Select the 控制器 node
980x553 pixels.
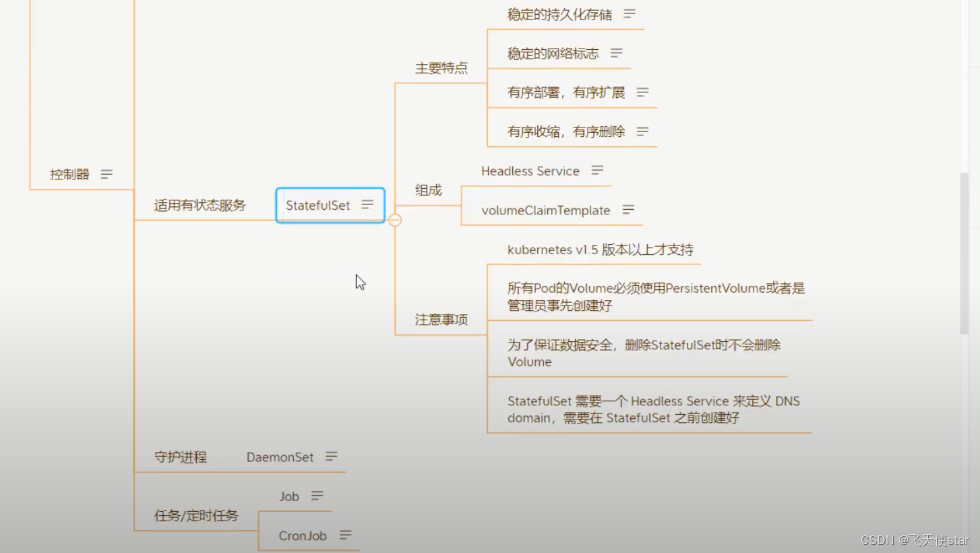[69, 174]
